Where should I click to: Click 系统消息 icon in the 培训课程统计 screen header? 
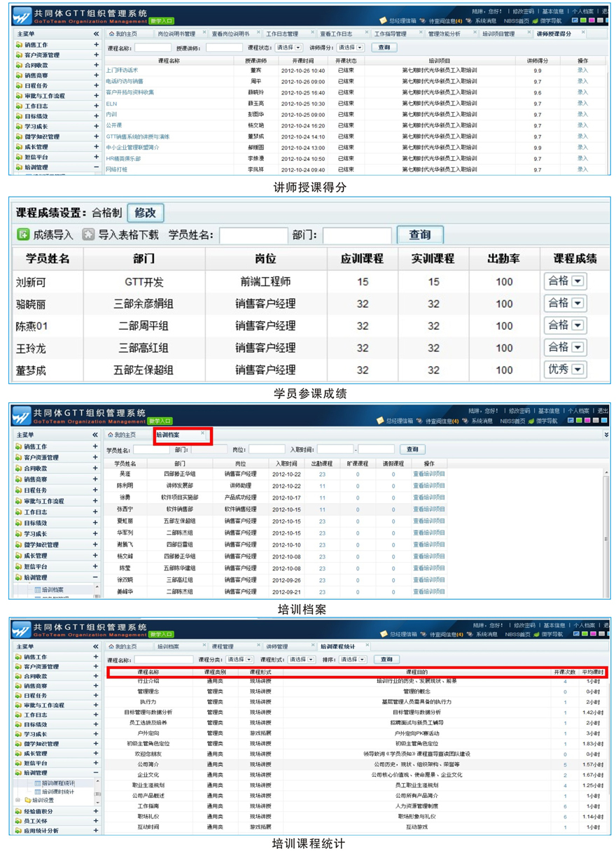[468, 635]
